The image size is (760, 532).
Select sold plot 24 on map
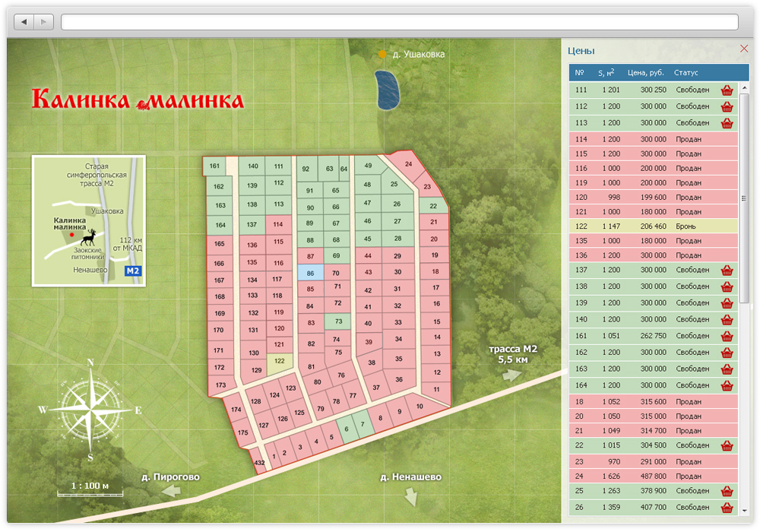[408, 165]
